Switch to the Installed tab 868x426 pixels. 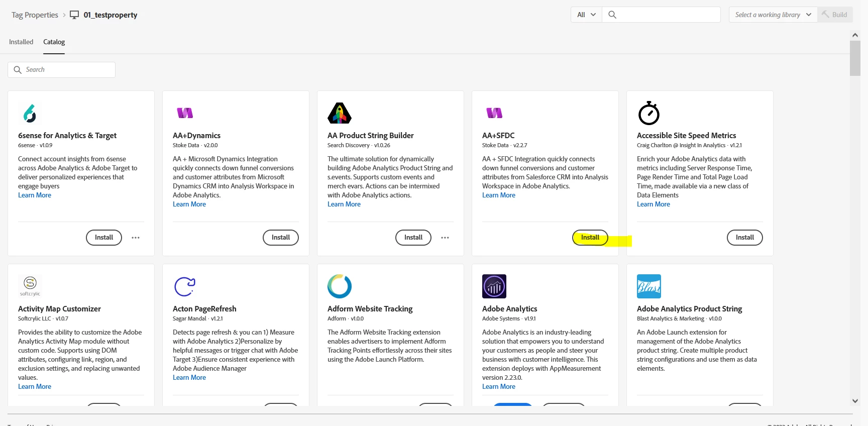pos(21,42)
